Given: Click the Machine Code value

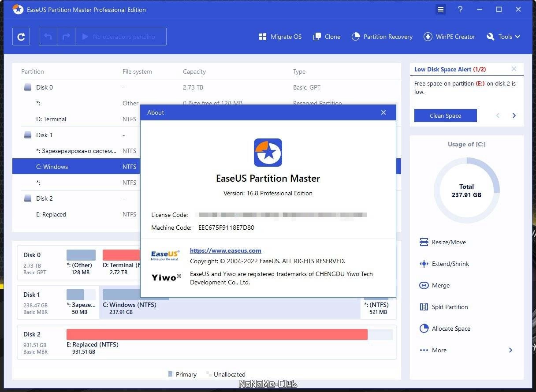Looking at the screenshot, I should point(226,228).
